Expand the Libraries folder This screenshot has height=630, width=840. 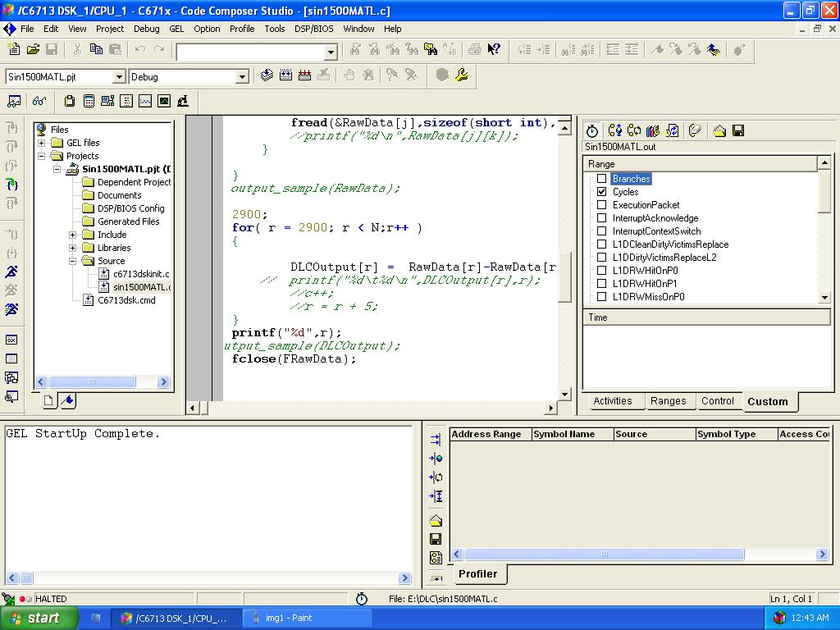tap(73, 248)
